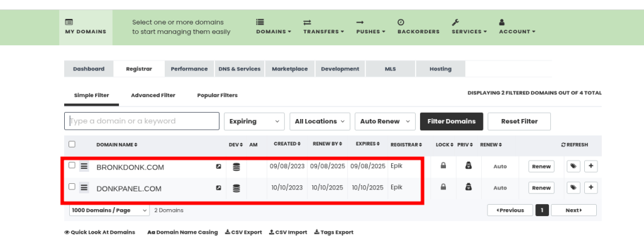Click privacy icon in DONKPANEL.COM row
This screenshot has height=245, width=644.
pos(468,186)
